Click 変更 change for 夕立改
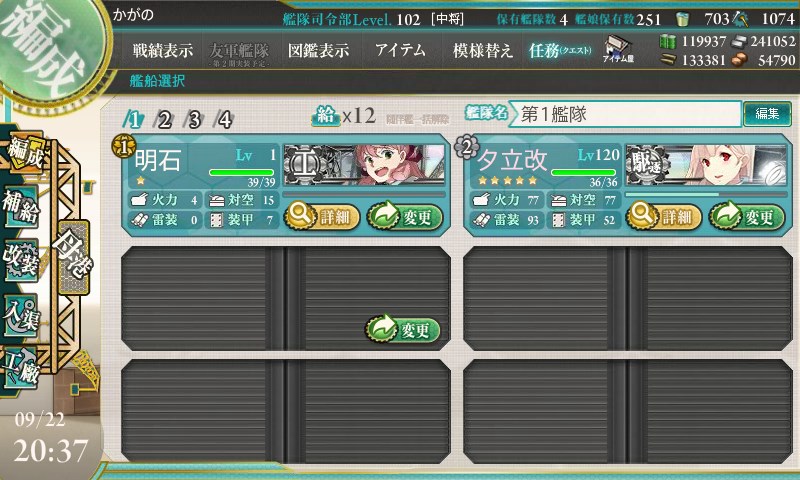Image resolution: width=800 pixels, height=480 pixels. point(747,217)
